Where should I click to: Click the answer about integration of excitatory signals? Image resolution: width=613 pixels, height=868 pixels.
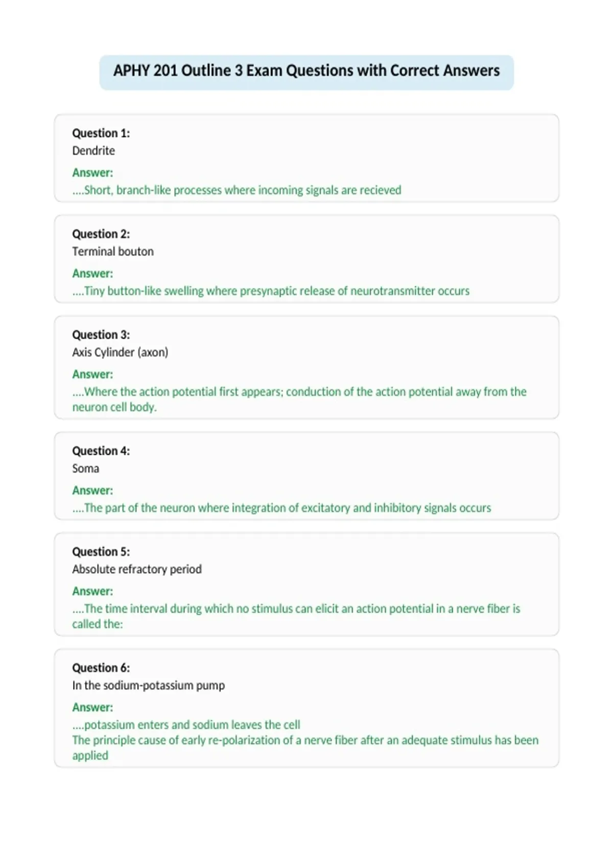281,508
